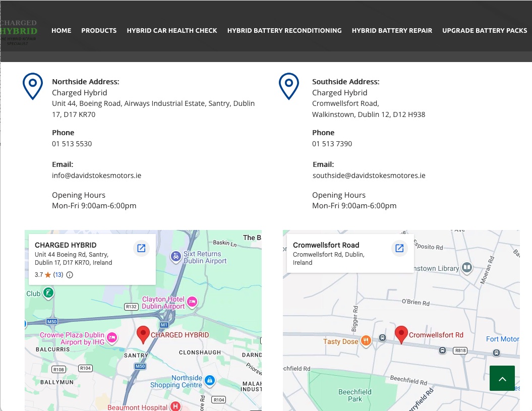Click the rating info icon

coord(70,275)
